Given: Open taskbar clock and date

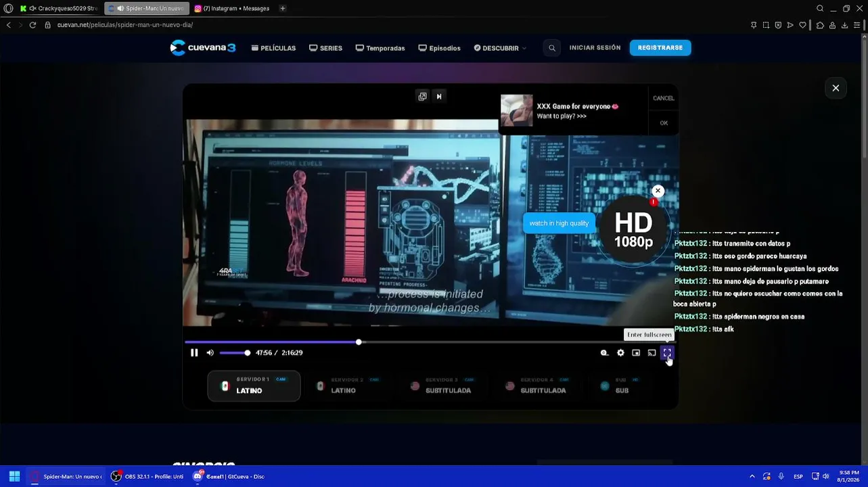Looking at the screenshot, I should [x=848, y=476].
